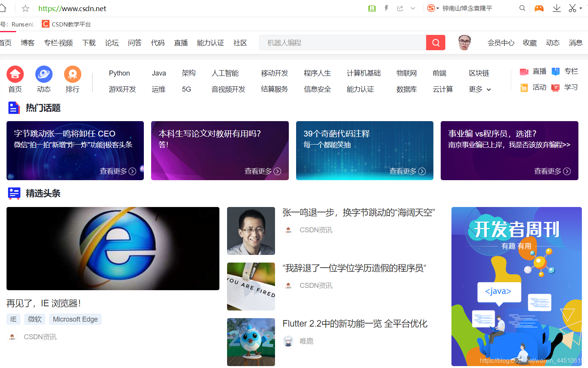Click CSDN资變 author under 张一鸣 article
This screenshot has height=368, width=588.
click(x=316, y=230)
